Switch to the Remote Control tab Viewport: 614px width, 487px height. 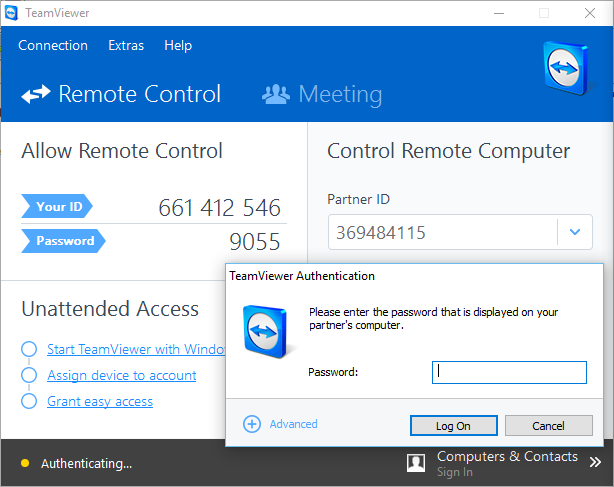(x=121, y=94)
